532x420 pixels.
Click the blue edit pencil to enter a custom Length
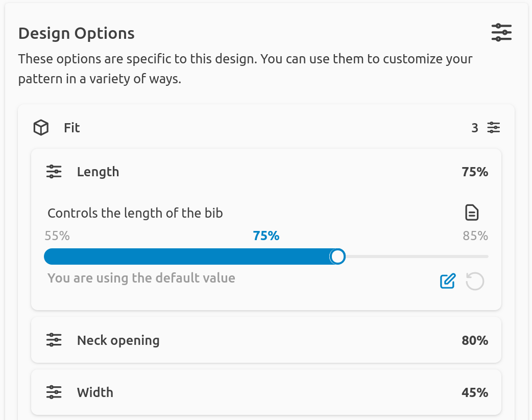[448, 281]
